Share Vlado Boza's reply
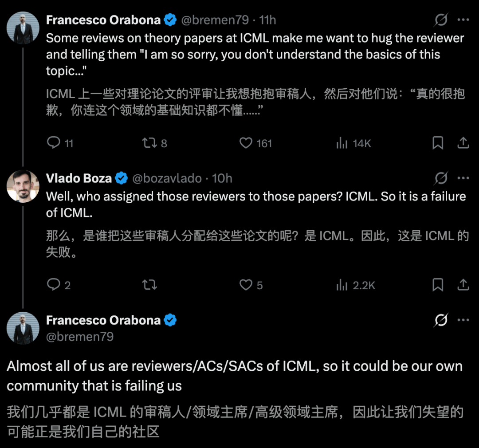 463,285
